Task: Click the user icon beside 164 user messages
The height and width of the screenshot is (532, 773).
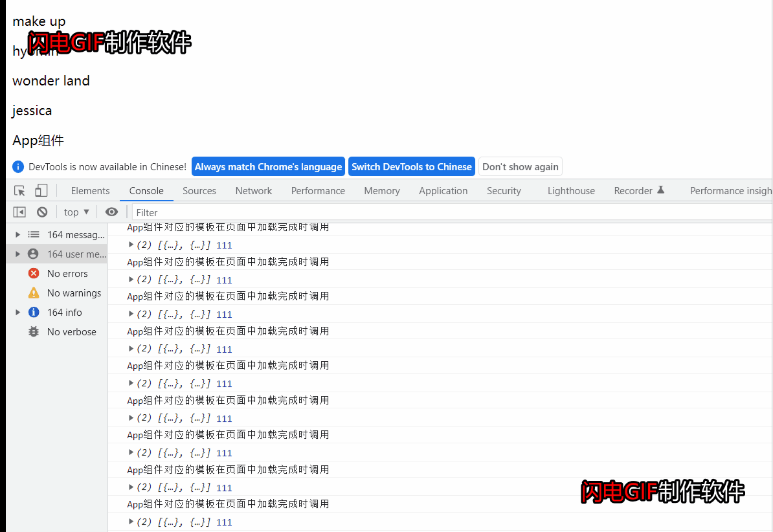Action: tap(33, 254)
